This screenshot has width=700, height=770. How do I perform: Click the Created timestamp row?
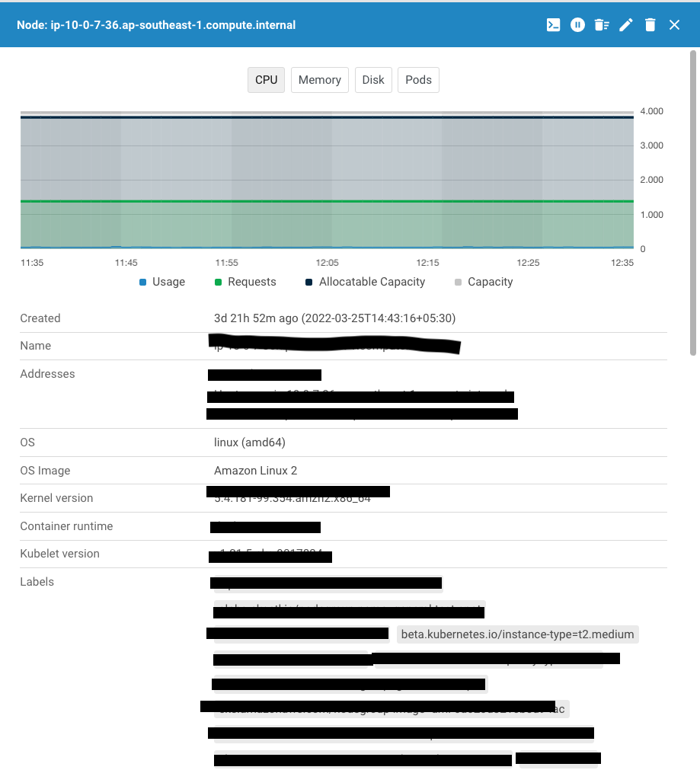tap(334, 318)
